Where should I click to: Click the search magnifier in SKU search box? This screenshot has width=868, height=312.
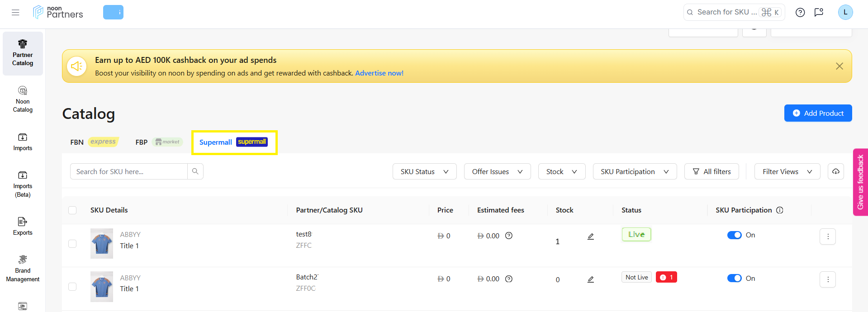tap(195, 171)
